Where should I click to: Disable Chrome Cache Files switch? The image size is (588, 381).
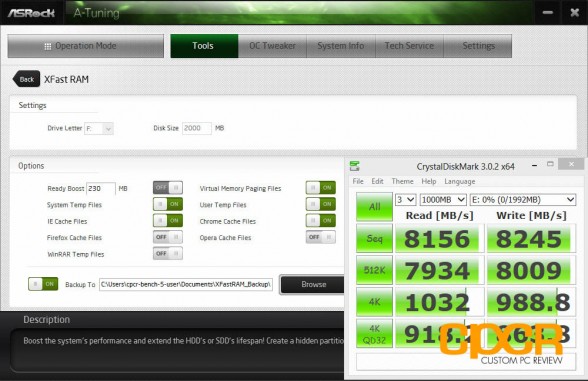[x=321, y=220]
